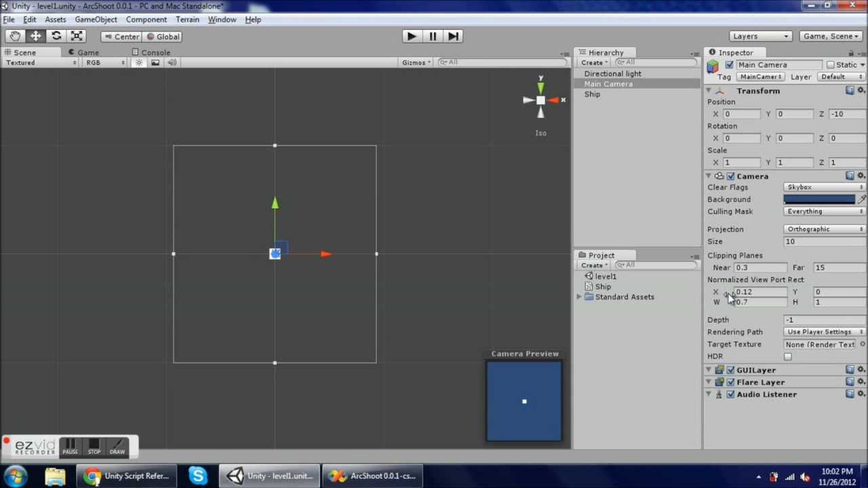Open the Culling Mask dropdown
Screen dimensions: 868x488
(825, 211)
